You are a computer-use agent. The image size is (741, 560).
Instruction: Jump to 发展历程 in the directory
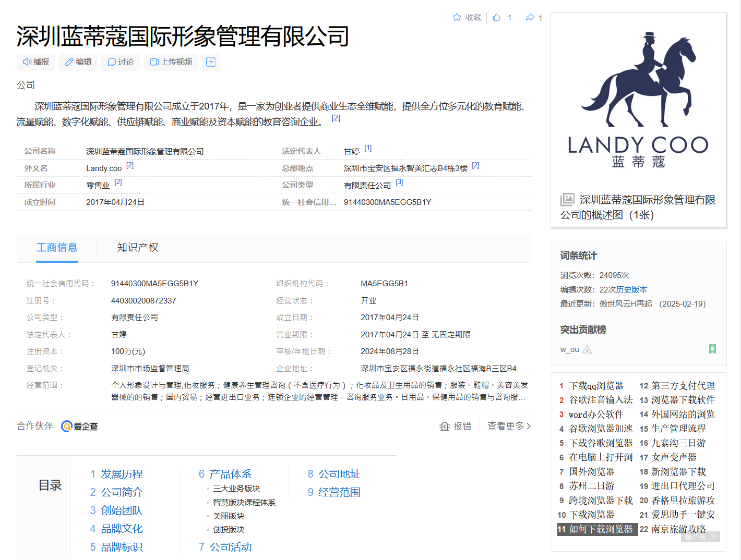click(122, 474)
